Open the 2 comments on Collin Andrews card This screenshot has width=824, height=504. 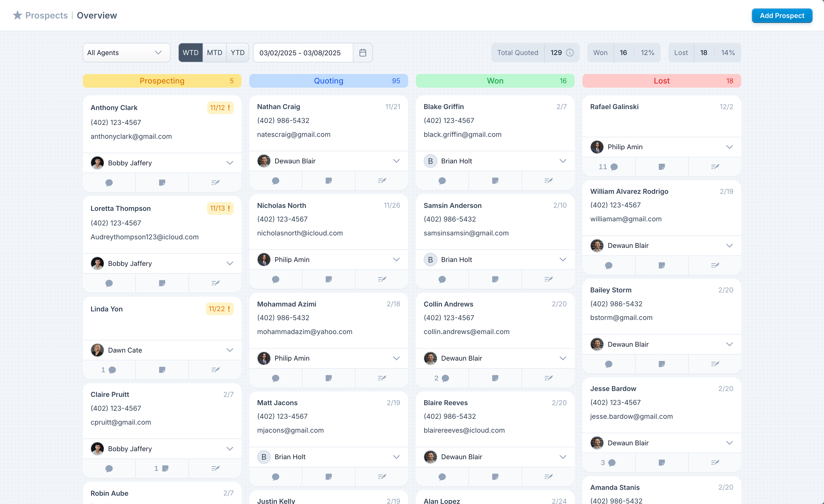point(442,378)
